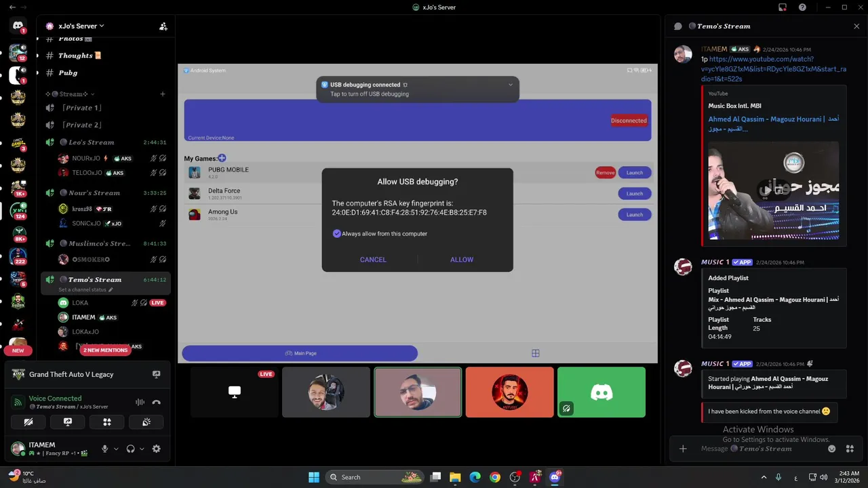Toggle Always allow from this computer checkbox
Screen dimensions: 868x488
click(x=337, y=233)
